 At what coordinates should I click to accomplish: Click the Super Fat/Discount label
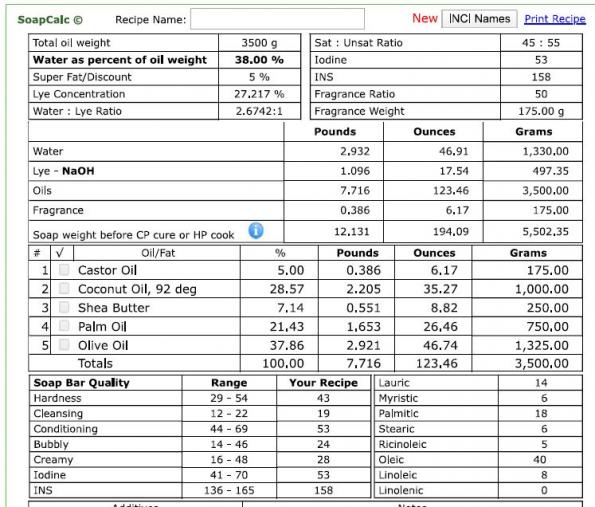pyautogui.click(x=82, y=77)
